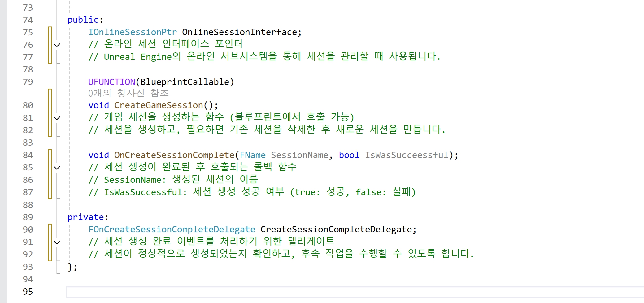Collapse the comment block at line 81
Viewport: 644px width, 303px height.
click(x=57, y=118)
